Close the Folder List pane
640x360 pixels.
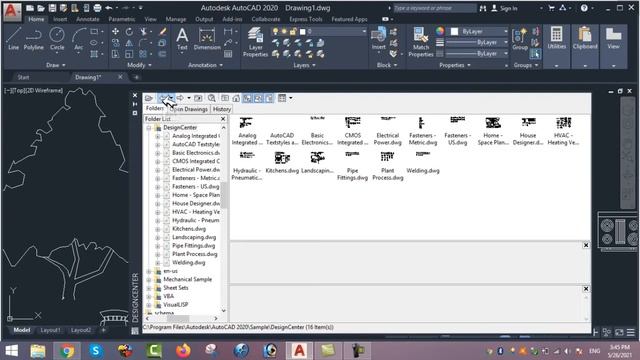[x=223, y=119]
